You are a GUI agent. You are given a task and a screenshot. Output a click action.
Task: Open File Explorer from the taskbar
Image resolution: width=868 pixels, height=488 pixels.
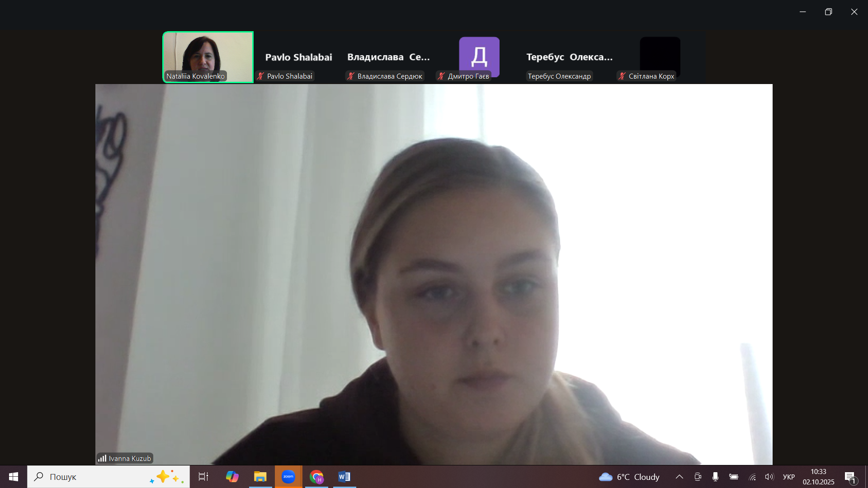[x=260, y=477]
